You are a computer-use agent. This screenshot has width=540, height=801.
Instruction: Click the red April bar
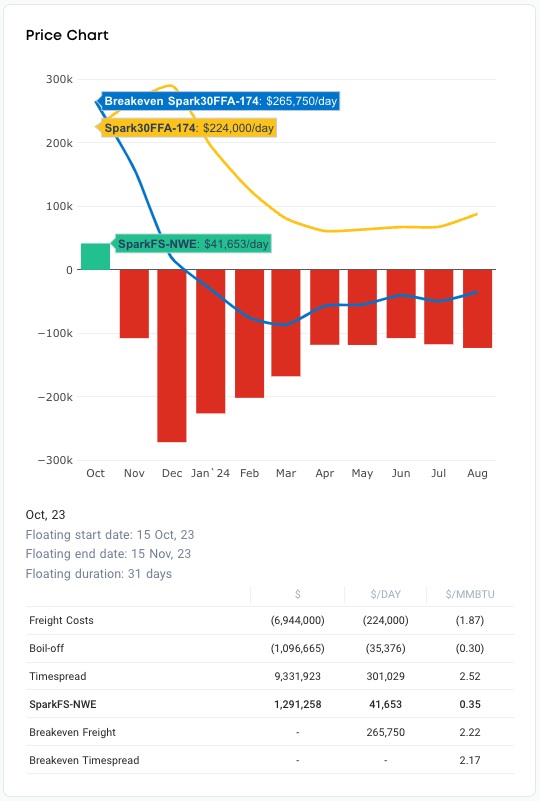pyautogui.click(x=325, y=307)
